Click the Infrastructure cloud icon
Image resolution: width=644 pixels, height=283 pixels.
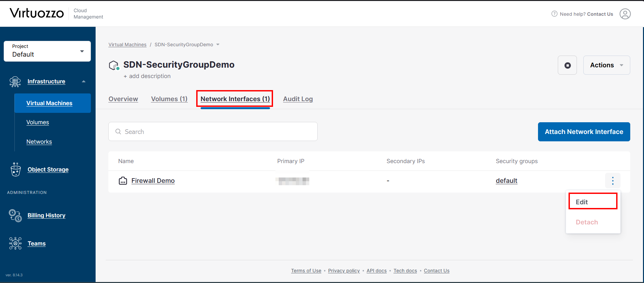(x=15, y=81)
